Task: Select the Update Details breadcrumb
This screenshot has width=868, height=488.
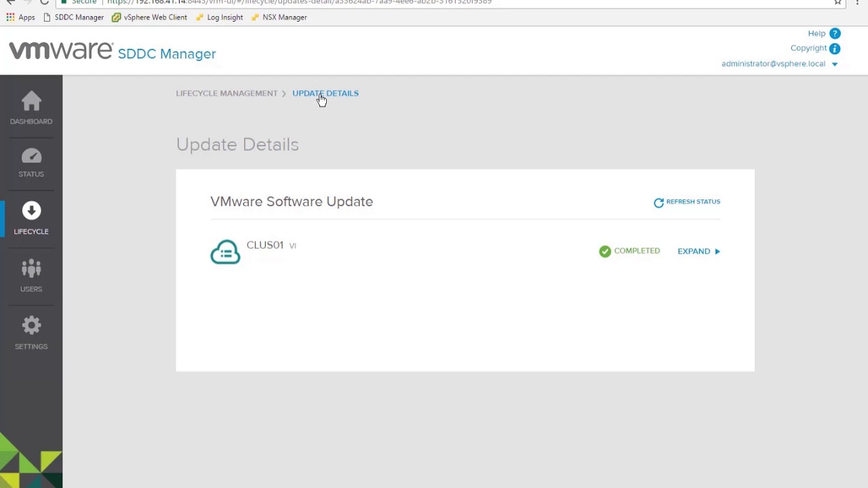Action: click(x=325, y=93)
